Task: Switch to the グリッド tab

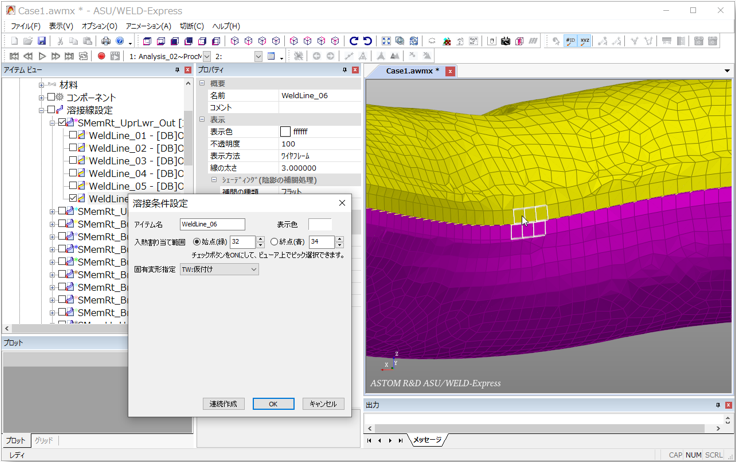Action: [44, 440]
